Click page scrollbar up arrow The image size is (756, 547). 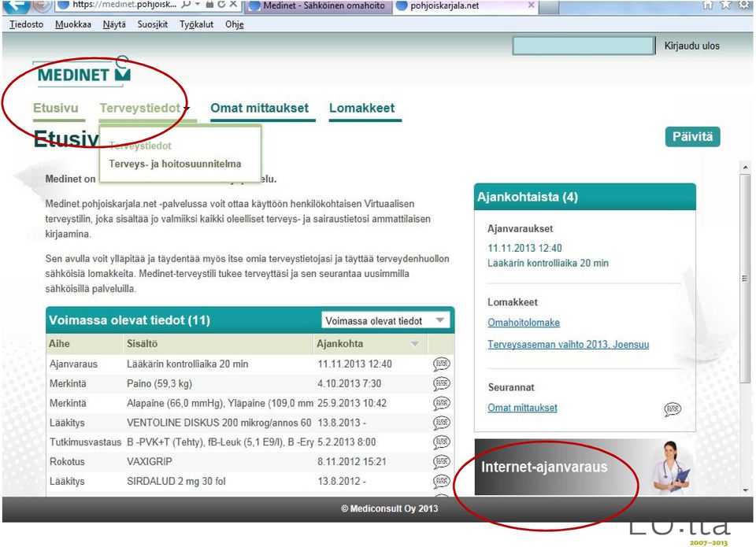[x=746, y=167]
